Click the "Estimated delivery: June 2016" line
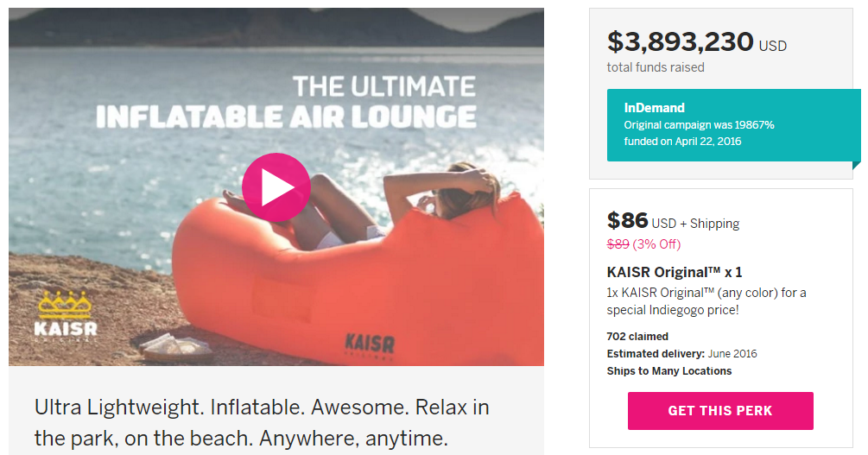 (x=681, y=354)
